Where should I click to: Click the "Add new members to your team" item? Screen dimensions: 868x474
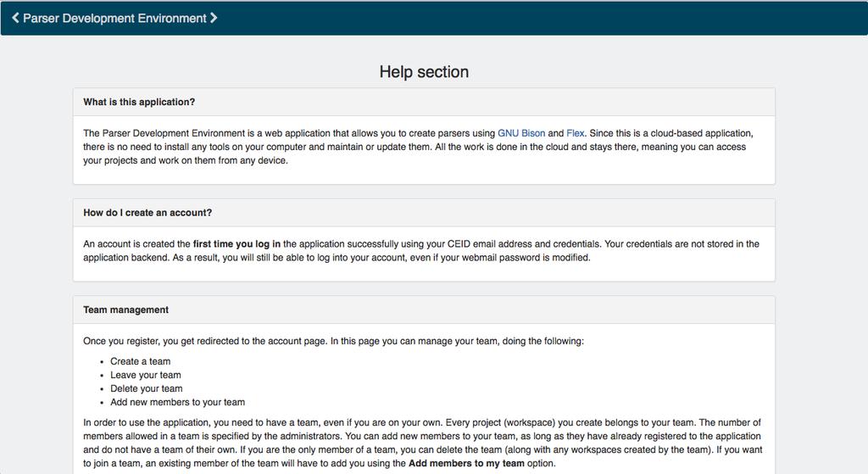177,402
